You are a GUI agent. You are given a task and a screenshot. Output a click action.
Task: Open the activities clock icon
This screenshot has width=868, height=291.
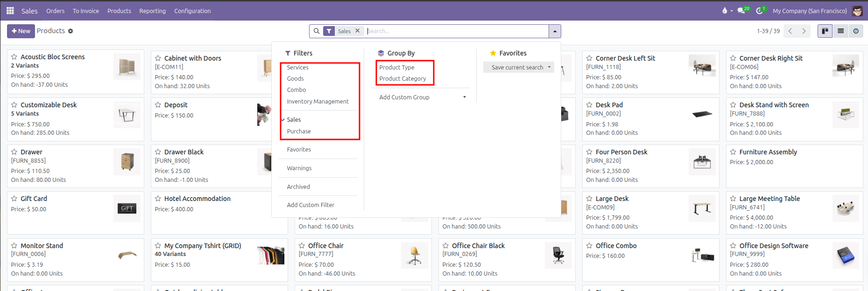tap(760, 10)
